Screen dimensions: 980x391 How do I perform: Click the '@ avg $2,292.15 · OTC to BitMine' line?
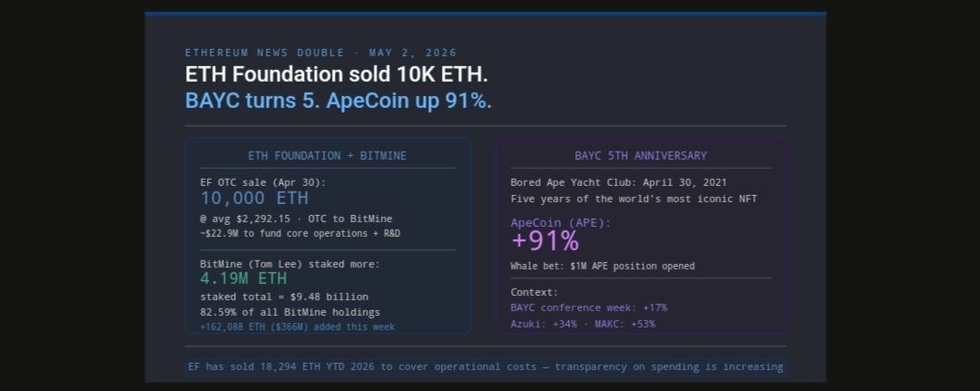296,219
